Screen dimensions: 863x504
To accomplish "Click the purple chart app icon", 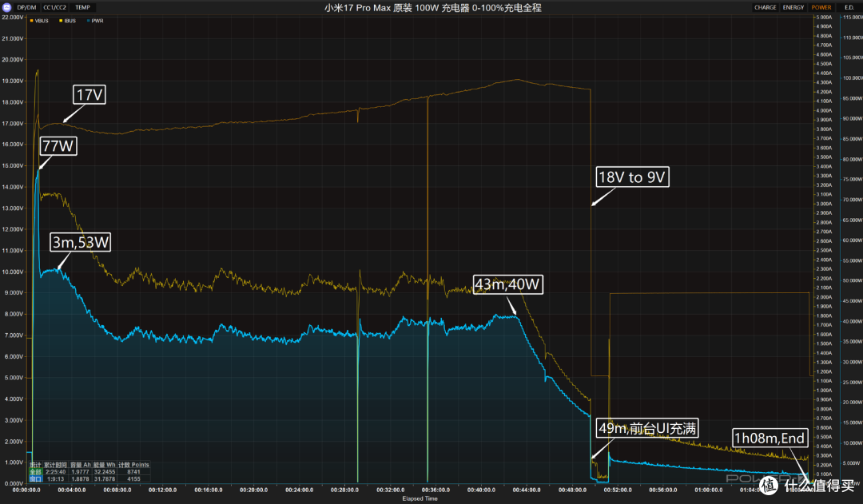I will (7, 7).
